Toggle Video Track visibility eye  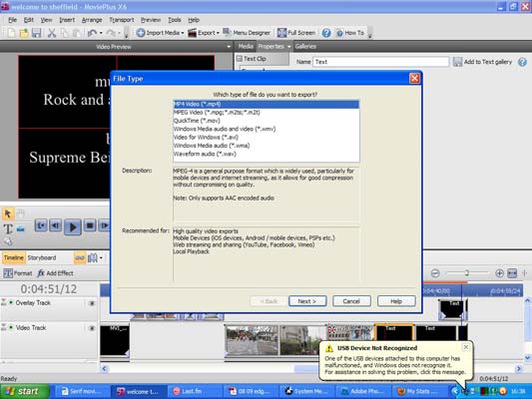click(91, 328)
